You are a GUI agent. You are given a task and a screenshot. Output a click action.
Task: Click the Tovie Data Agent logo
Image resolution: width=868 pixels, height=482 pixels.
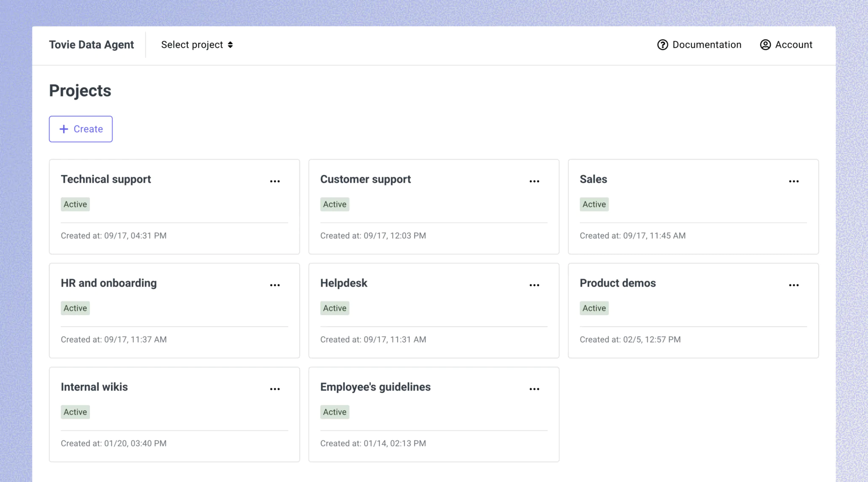91,45
